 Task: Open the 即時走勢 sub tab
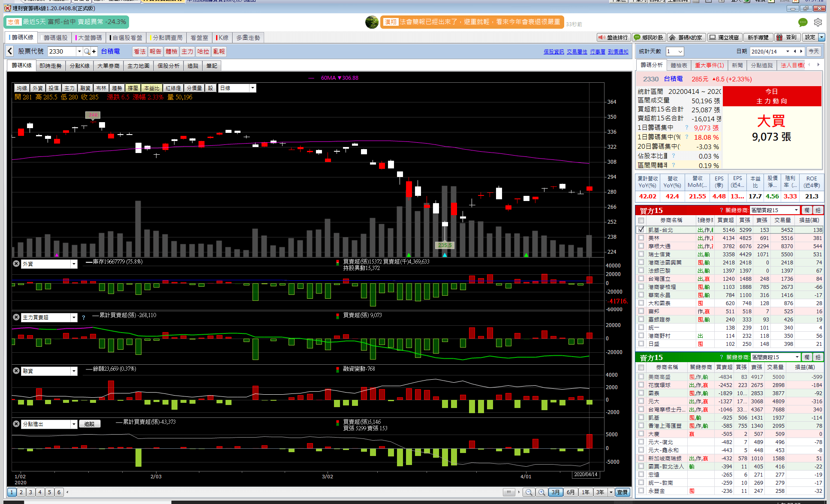click(x=51, y=66)
